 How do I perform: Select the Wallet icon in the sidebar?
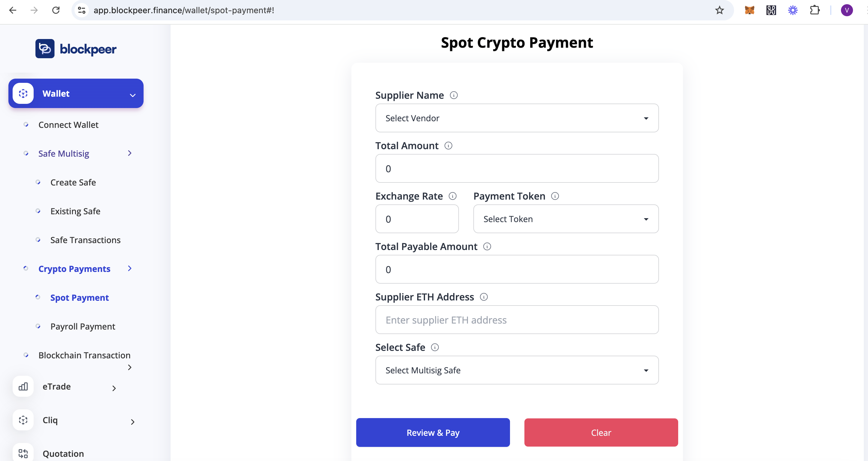23,93
